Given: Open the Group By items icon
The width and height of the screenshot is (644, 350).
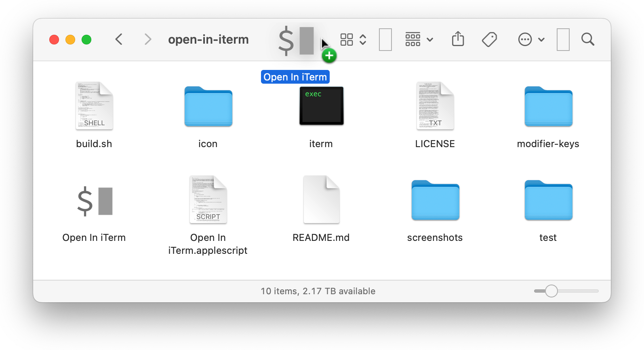Looking at the screenshot, I should click(413, 40).
